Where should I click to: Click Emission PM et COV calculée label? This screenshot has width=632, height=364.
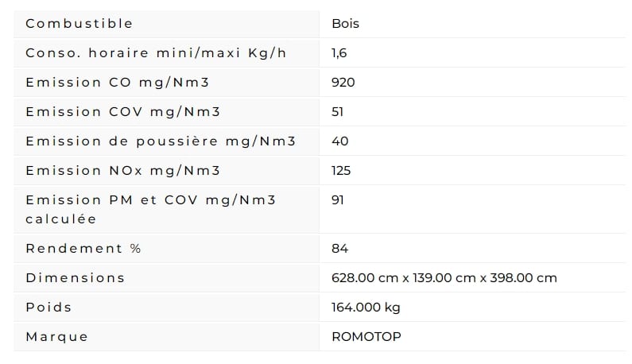151,209
